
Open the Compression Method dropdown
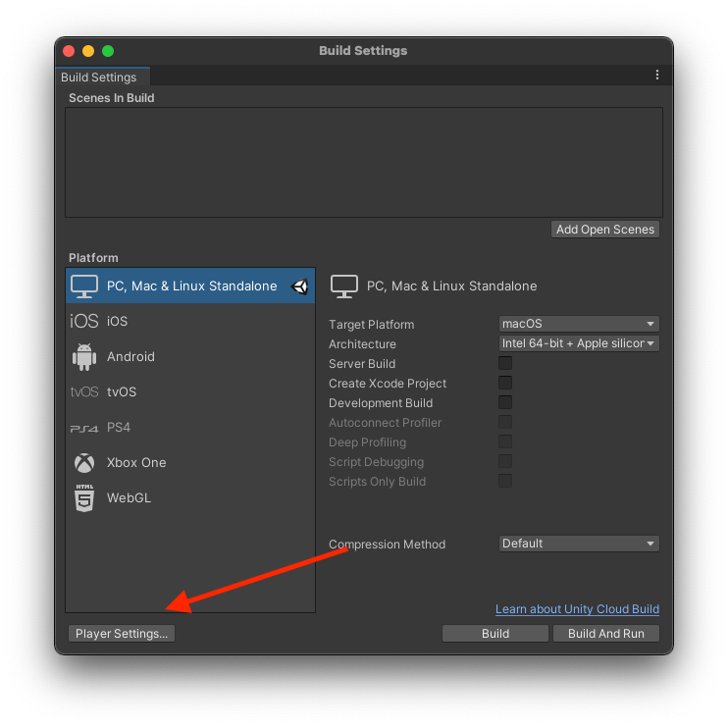click(579, 544)
